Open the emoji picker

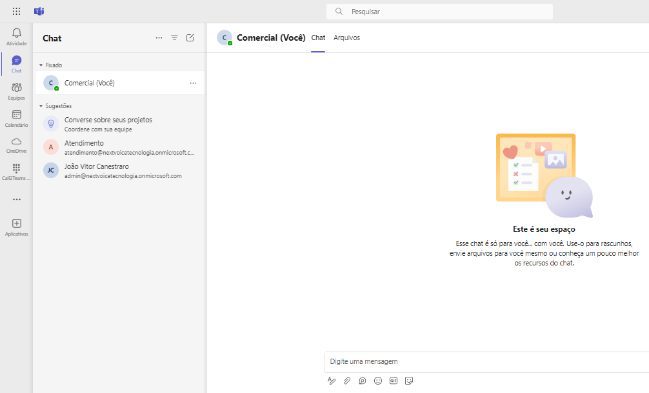(377, 381)
